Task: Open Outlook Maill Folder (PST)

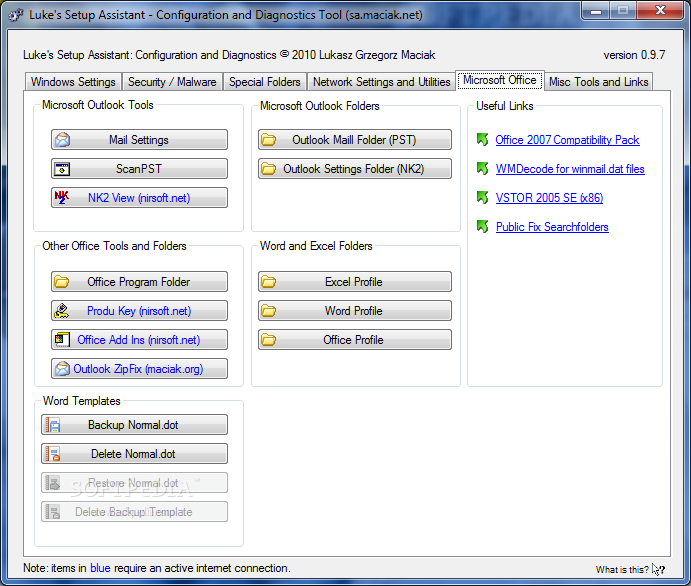Action: point(355,140)
